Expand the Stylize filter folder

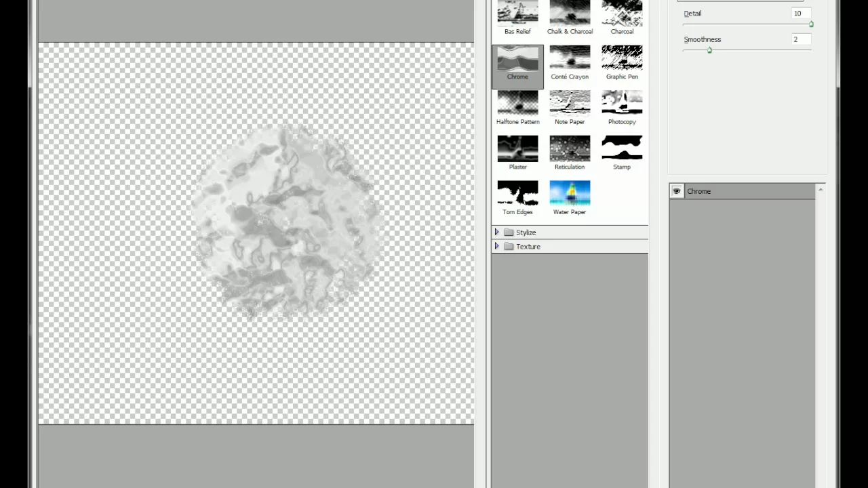496,232
